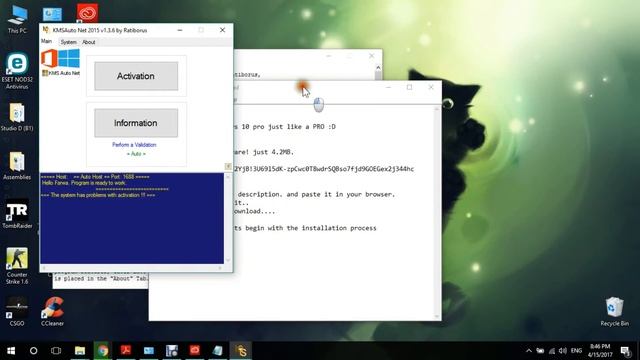Open the volume control in system tray
Image resolution: width=640 pixels, height=360 pixels.
563,351
